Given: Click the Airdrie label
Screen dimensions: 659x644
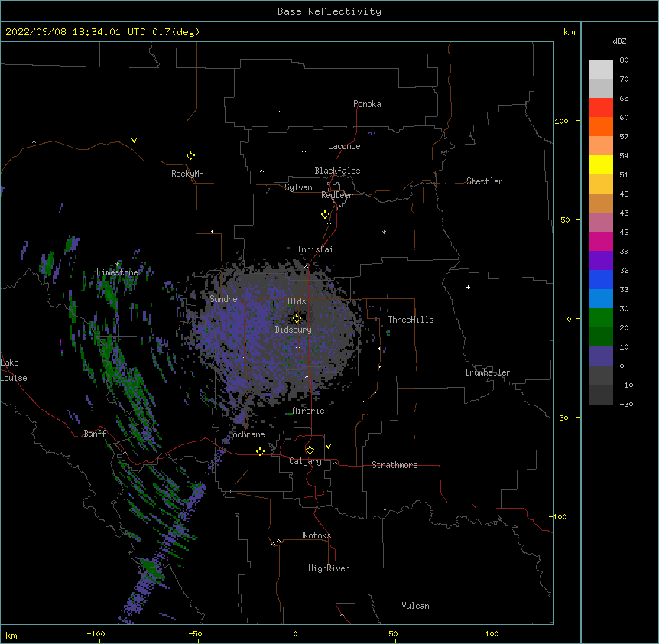Looking at the screenshot, I should tap(308, 411).
